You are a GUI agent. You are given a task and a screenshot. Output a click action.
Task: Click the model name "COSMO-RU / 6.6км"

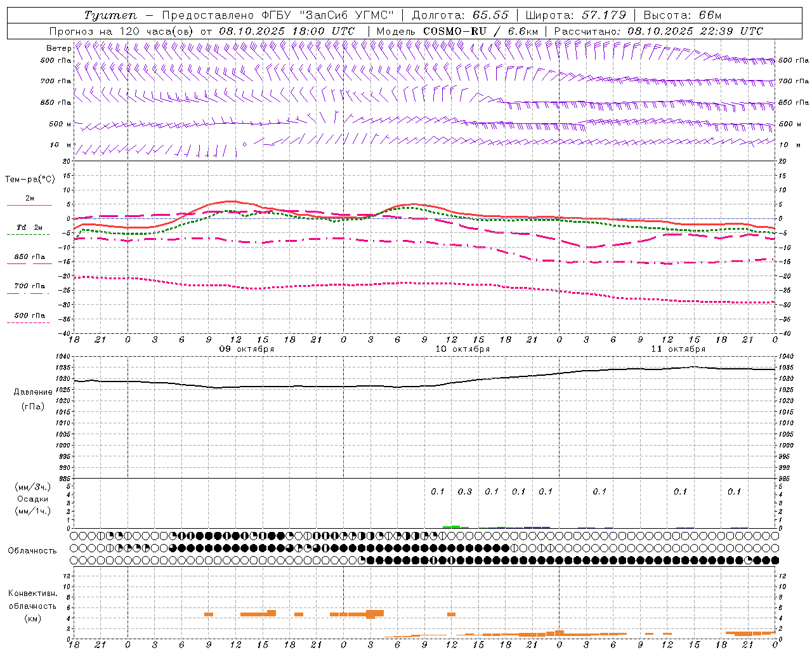coord(480,31)
